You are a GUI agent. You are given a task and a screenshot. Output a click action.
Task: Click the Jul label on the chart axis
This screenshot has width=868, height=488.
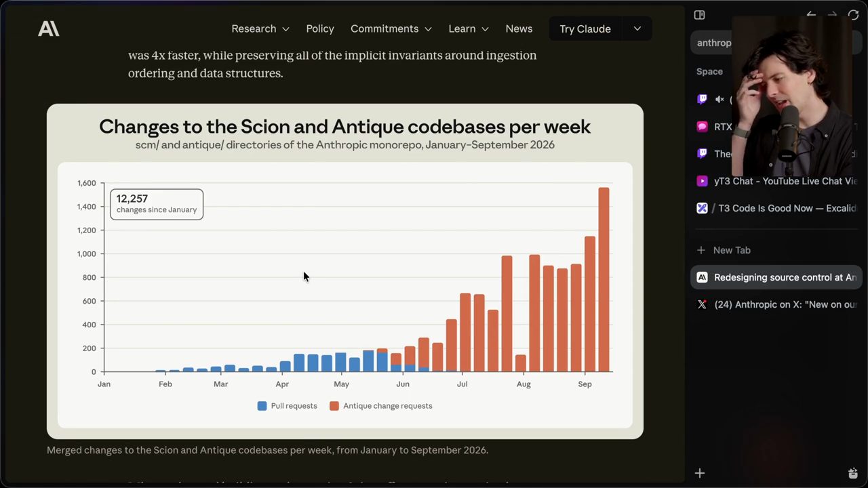point(462,384)
